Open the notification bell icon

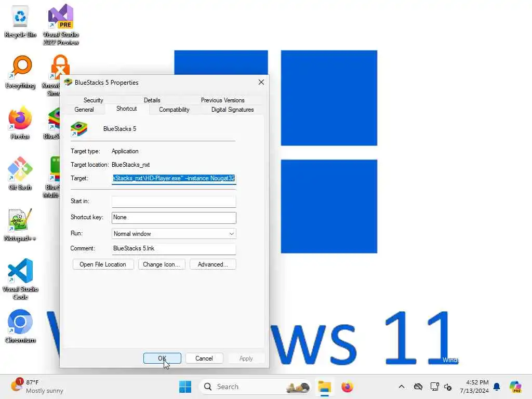coord(497,387)
